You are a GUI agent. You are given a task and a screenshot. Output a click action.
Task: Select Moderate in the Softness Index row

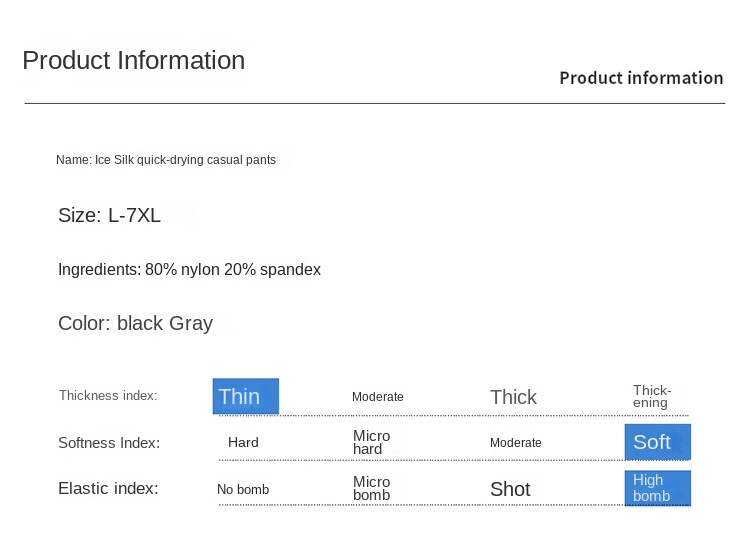click(516, 443)
